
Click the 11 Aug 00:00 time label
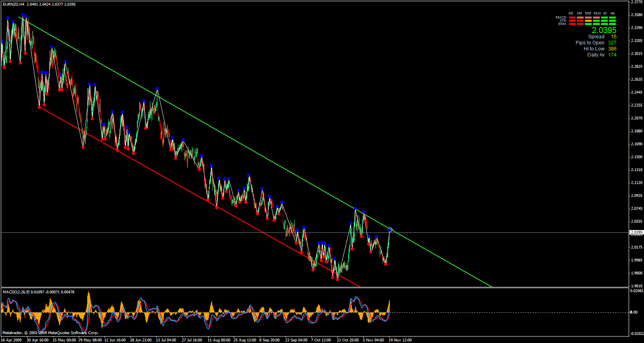219,340
